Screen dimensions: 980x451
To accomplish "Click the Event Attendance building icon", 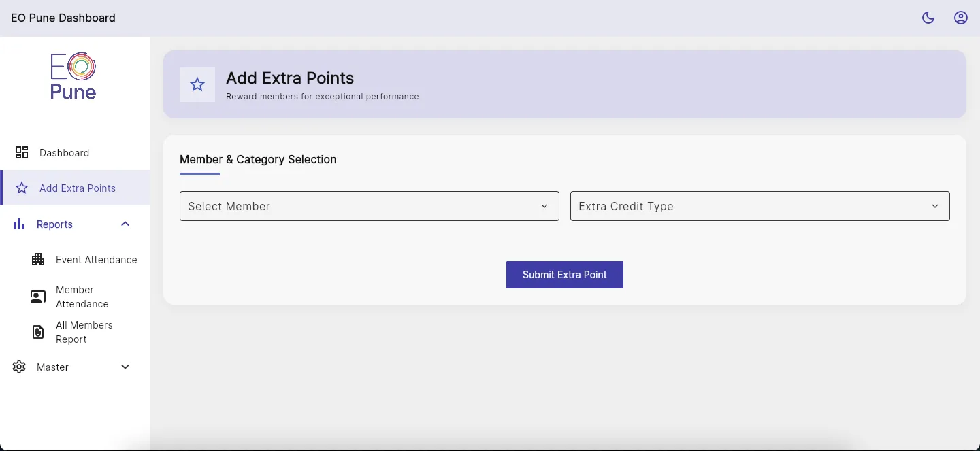I will 38,259.
